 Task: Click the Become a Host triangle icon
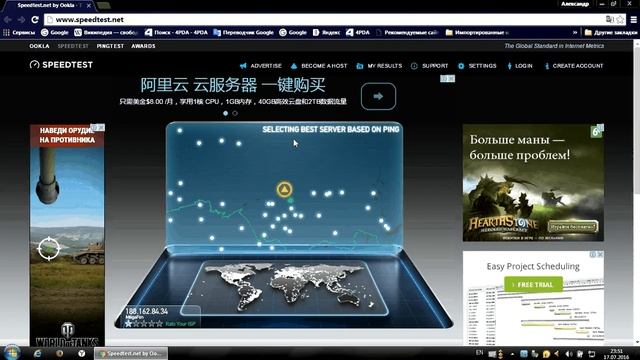tap(294, 66)
